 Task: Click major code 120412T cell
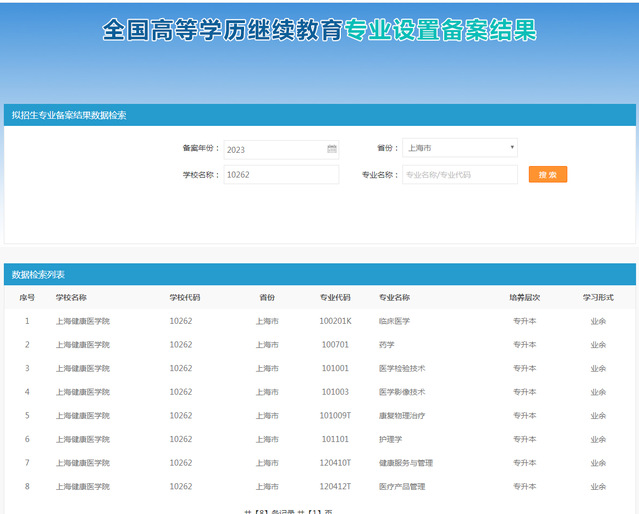[x=335, y=486]
